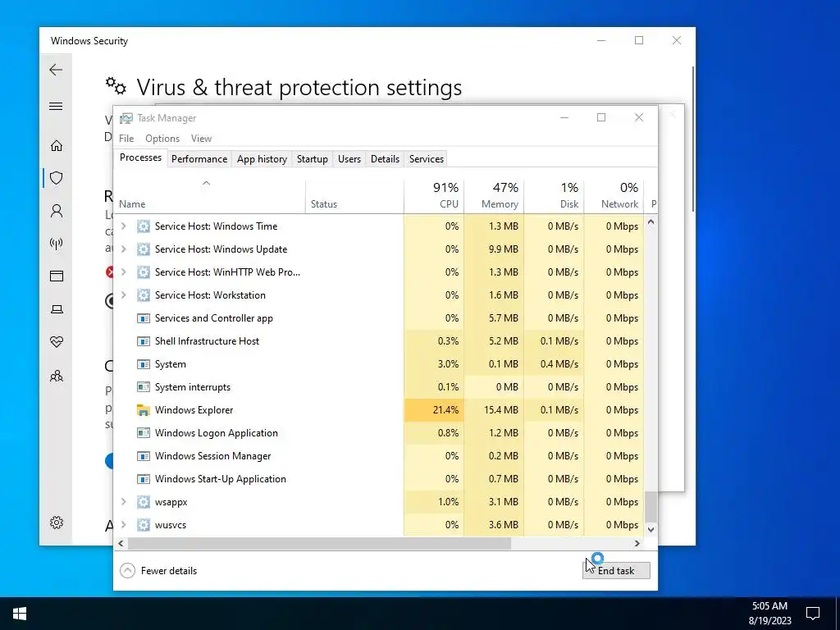Click the horizontal scrollbar left arrow
The height and width of the screenshot is (630, 840).
coord(121,543)
